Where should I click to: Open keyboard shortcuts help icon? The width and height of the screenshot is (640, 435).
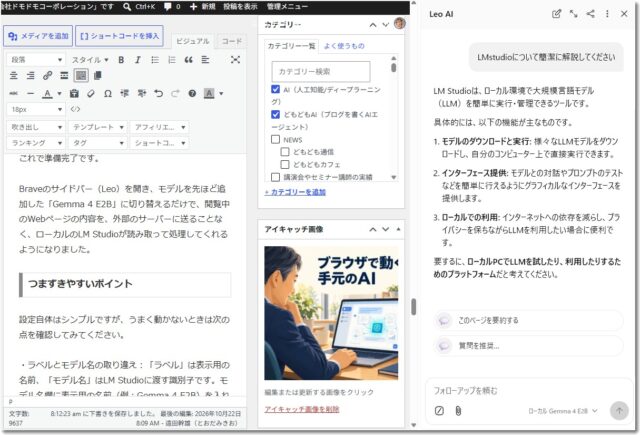tap(192, 93)
